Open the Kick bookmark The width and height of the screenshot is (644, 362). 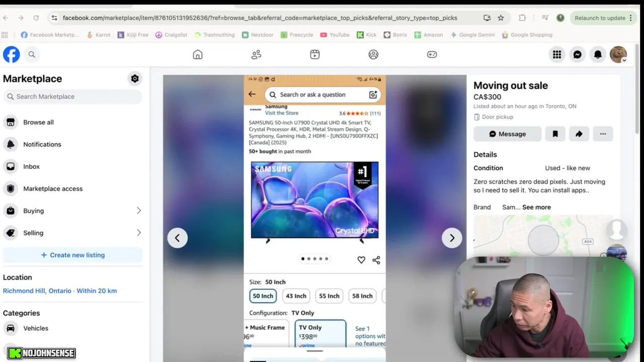(366, 35)
